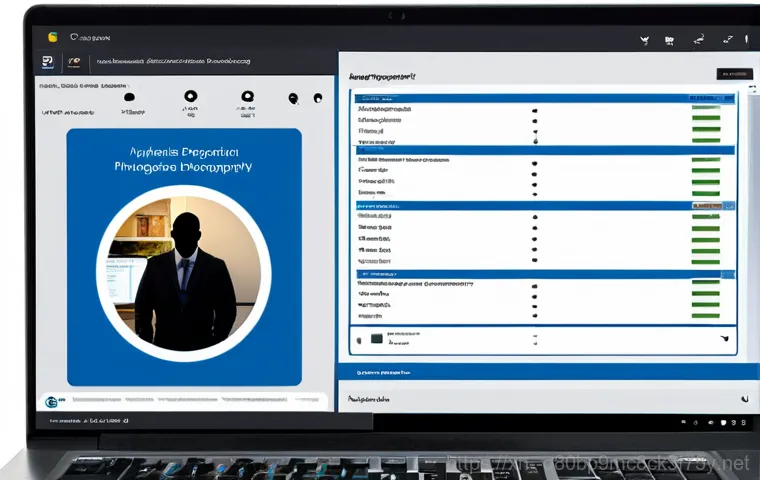Image resolution: width=760 pixels, height=480 pixels.
Task: Click the wide blue bar beneath the table
Action: 549,372
